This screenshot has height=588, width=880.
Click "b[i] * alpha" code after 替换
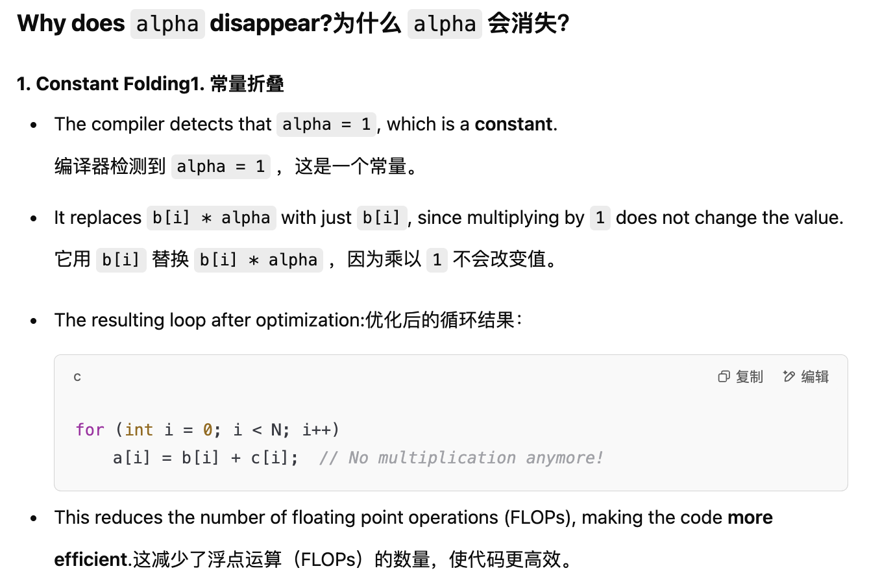(258, 260)
